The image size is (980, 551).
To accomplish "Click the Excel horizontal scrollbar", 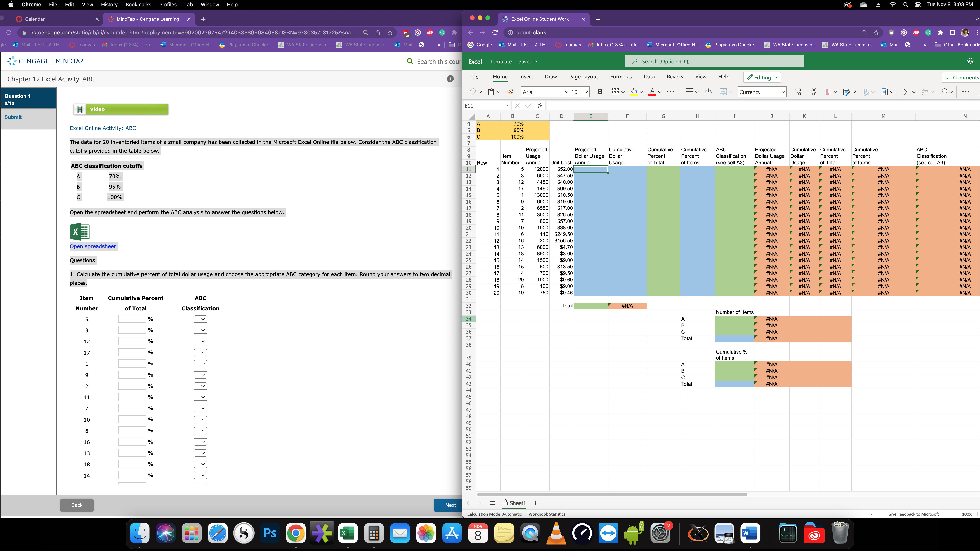I will pos(612,495).
